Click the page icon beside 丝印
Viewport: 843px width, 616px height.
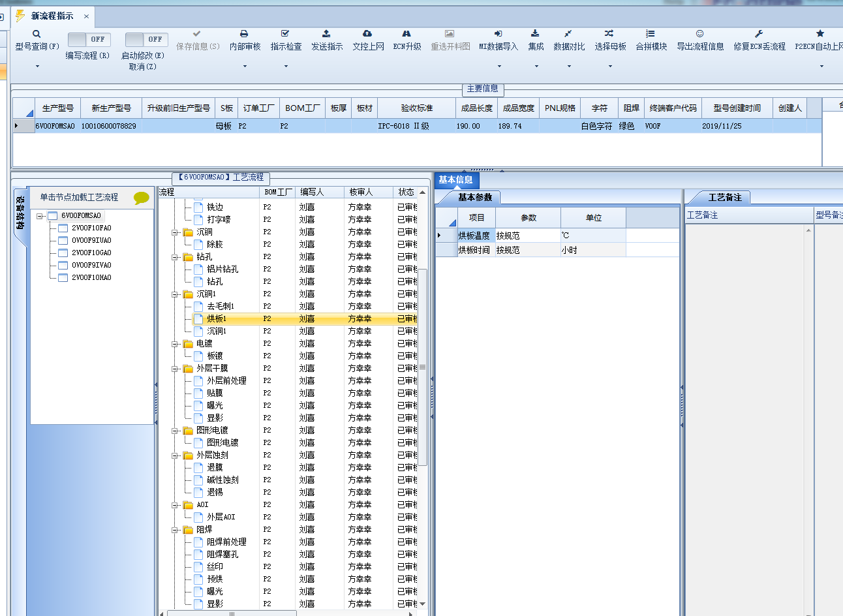198,566
